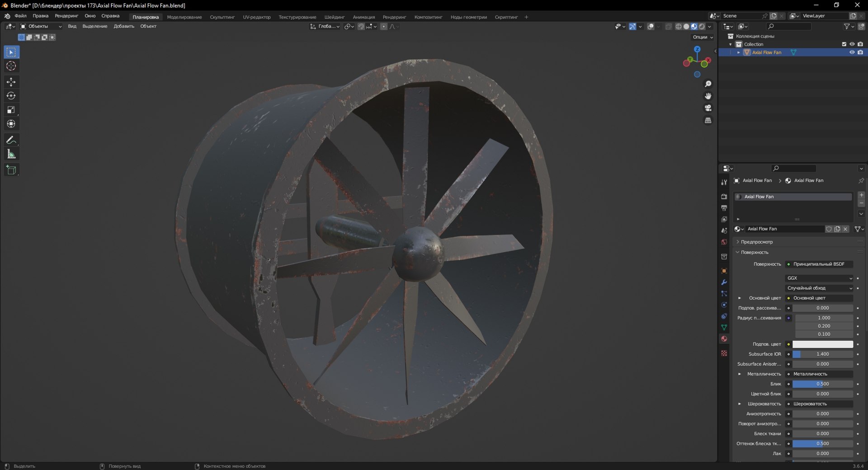
Task: Activate the Move tool
Action: [11, 82]
